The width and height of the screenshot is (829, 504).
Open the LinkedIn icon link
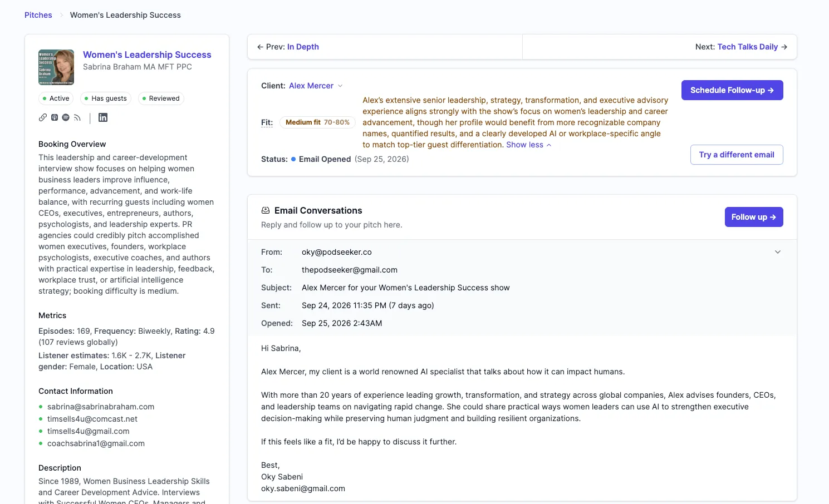(103, 117)
